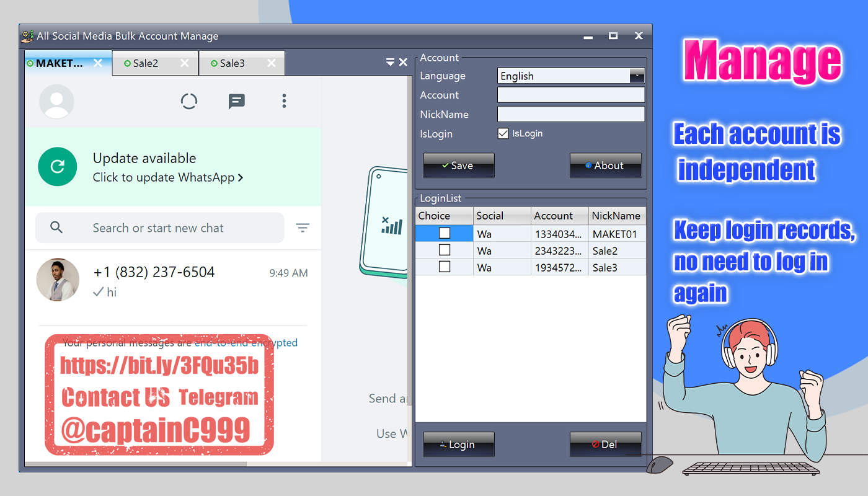The height and width of the screenshot is (496, 868).
Task: Close the Sale3 tab
Action: (272, 63)
